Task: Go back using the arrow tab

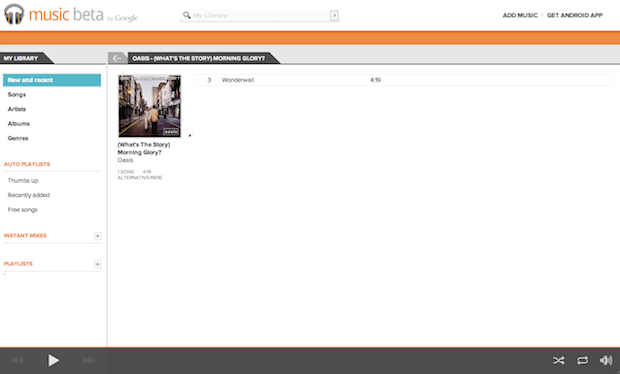Action: click(117, 58)
